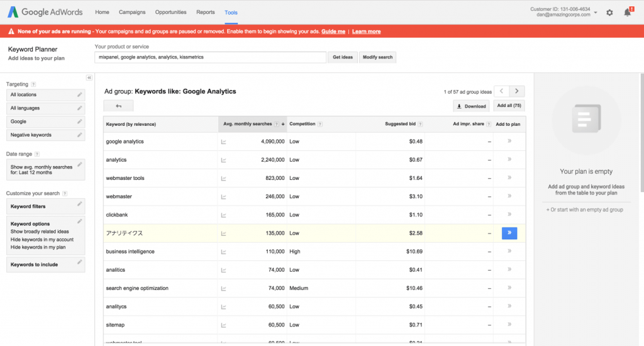This screenshot has width=644, height=346.
Task: Go to previous ad group idea
Action: click(501, 91)
